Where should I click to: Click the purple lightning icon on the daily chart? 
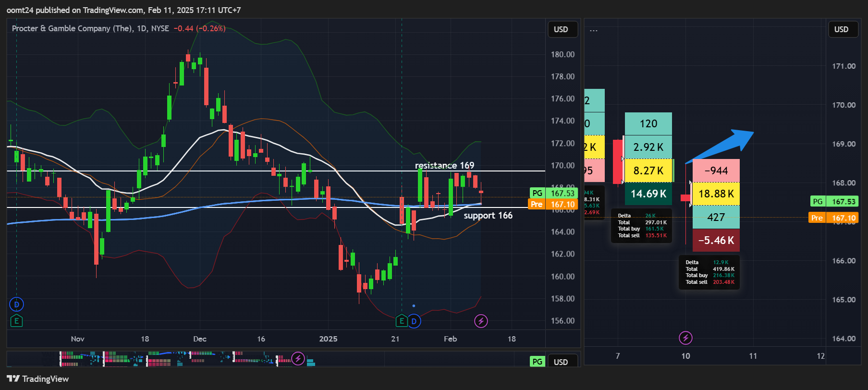click(x=481, y=321)
